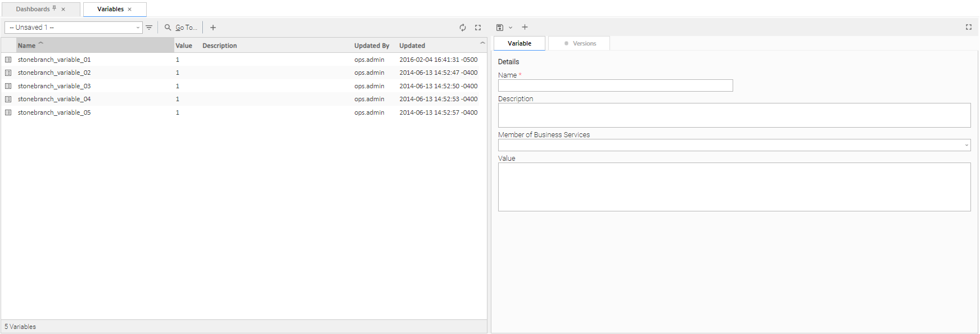Image resolution: width=980 pixels, height=334 pixels.
Task: Sort by the Name column header
Action: (27, 46)
